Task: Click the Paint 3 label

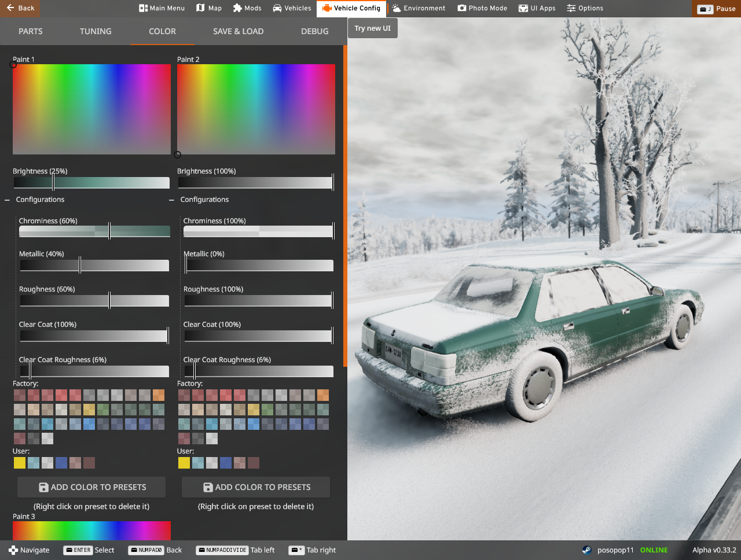Action: tap(24, 517)
